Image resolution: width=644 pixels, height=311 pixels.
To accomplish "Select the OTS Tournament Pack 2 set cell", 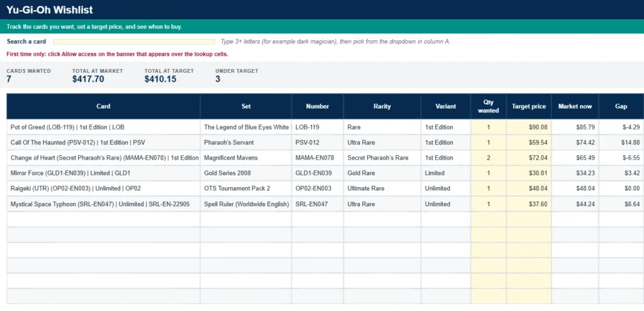I will click(x=246, y=188).
